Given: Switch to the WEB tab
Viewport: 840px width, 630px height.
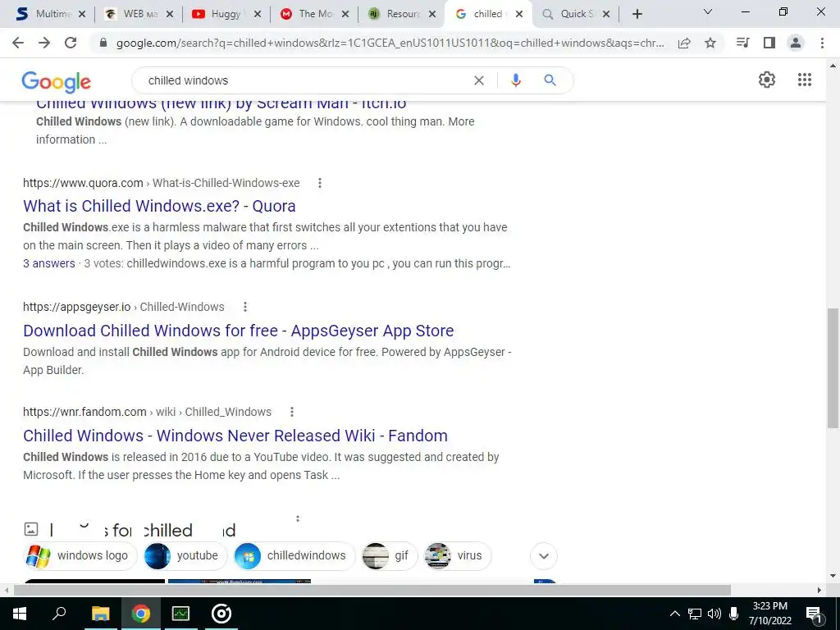Looking at the screenshot, I should (x=139, y=14).
